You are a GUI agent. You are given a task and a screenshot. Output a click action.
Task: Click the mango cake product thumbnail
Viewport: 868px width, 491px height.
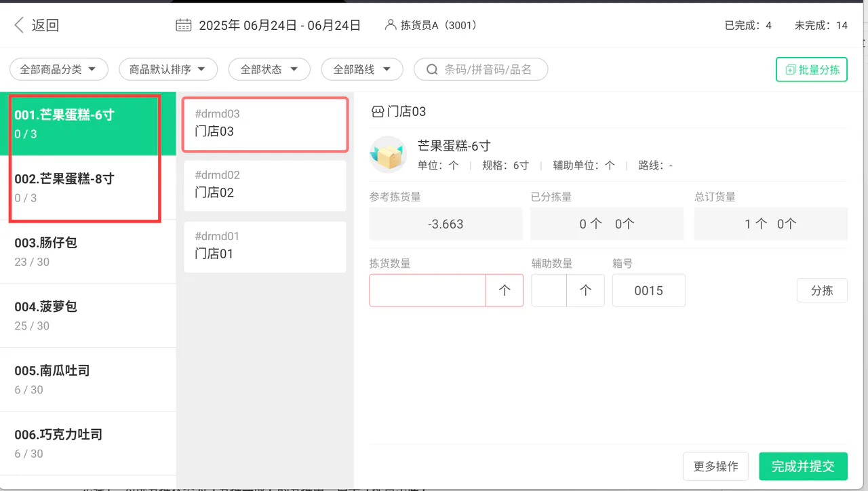pyautogui.click(x=388, y=155)
